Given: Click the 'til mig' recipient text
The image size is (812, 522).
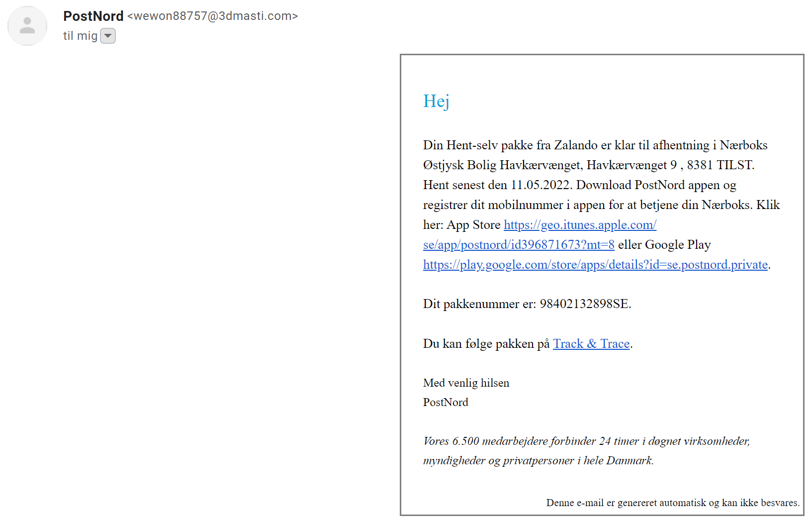Looking at the screenshot, I should tap(80, 36).
